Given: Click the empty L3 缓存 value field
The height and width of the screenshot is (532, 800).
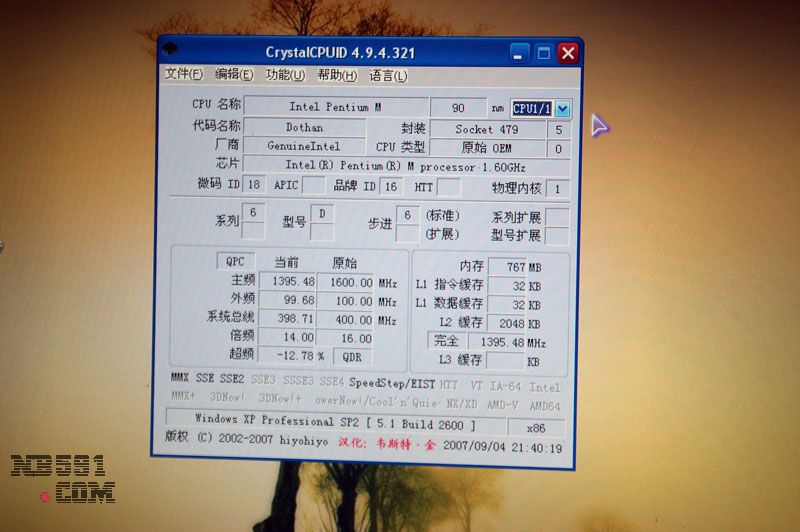Looking at the screenshot, I should tap(506, 361).
